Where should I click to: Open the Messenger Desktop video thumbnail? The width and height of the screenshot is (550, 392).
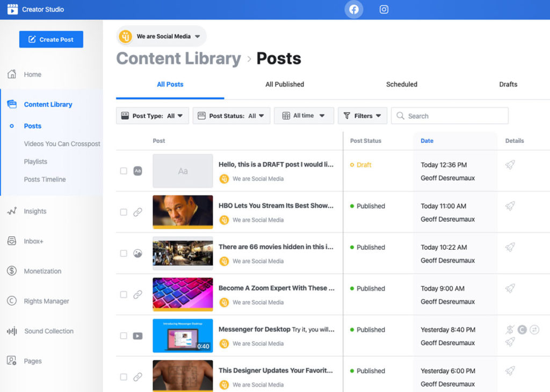point(183,336)
